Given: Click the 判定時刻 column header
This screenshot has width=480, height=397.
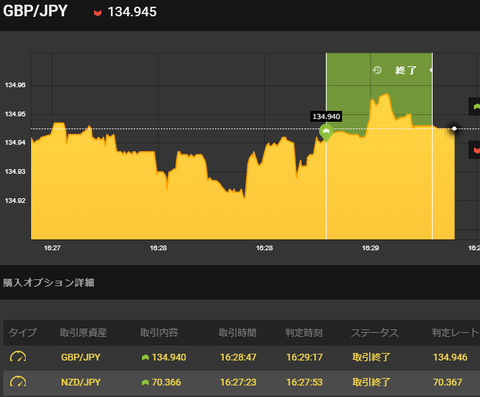Looking at the screenshot, I should (304, 332).
